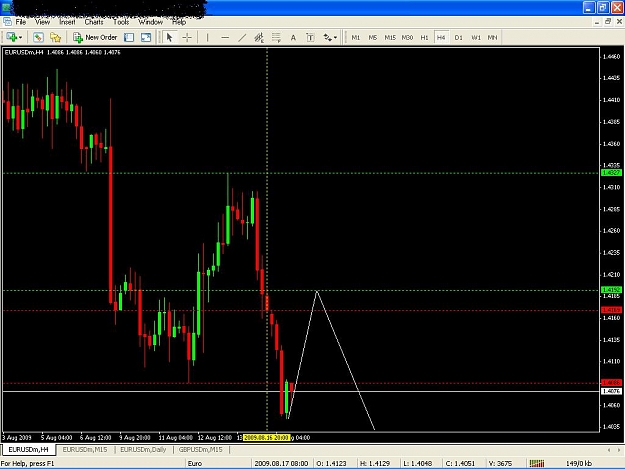Select the EURUSDm,H4 chart tab
625x469 pixels.
click(28, 449)
